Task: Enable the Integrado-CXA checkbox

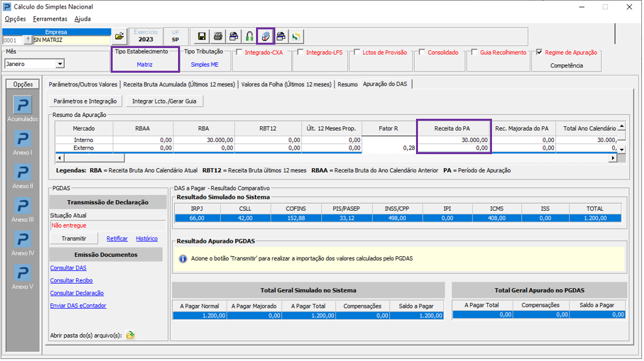Action: click(x=239, y=52)
